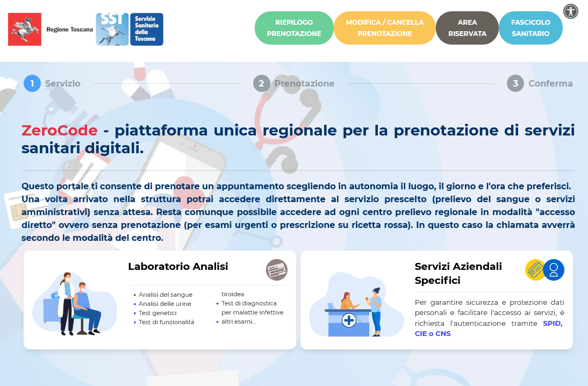The height and width of the screenshot is (386, 588).
Task: Click the Servizio step label
Action: tap(63, 83)
